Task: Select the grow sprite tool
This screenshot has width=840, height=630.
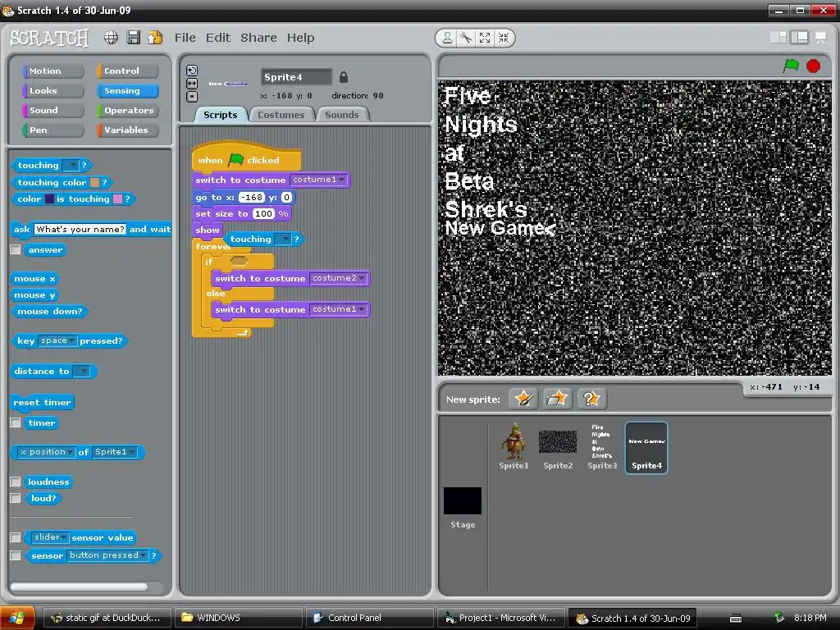Action: pos(485,38)
